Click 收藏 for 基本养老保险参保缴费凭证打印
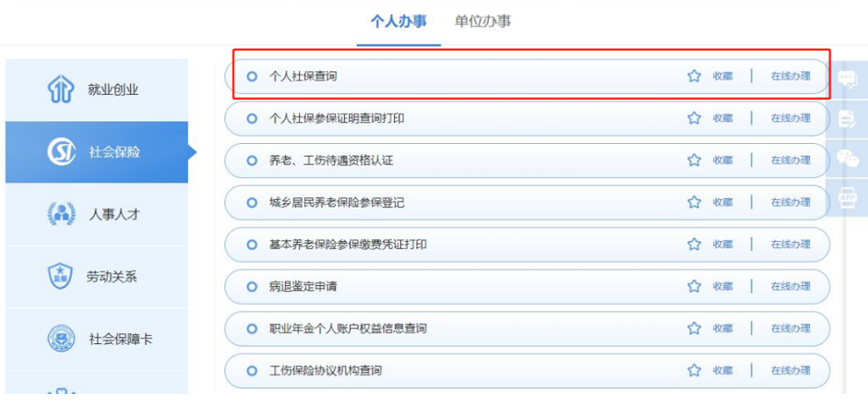The image size is (868, 406). click(722, 245)
